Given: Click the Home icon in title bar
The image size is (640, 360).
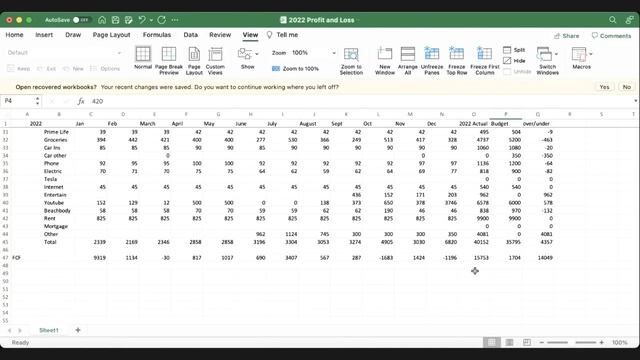Looking at the screenshot, I should (x=102, y=20).
